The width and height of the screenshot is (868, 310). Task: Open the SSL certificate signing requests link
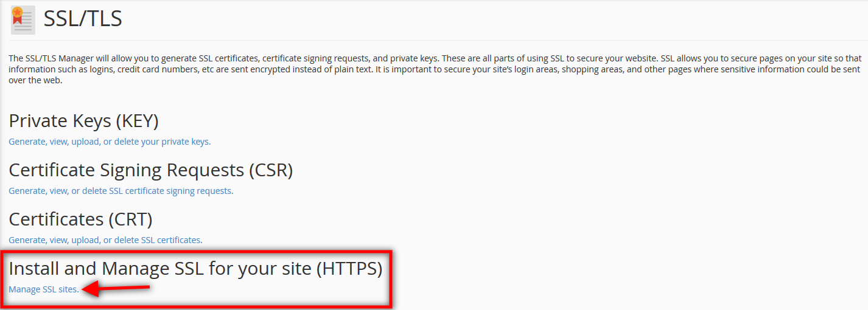click(121, 191)
